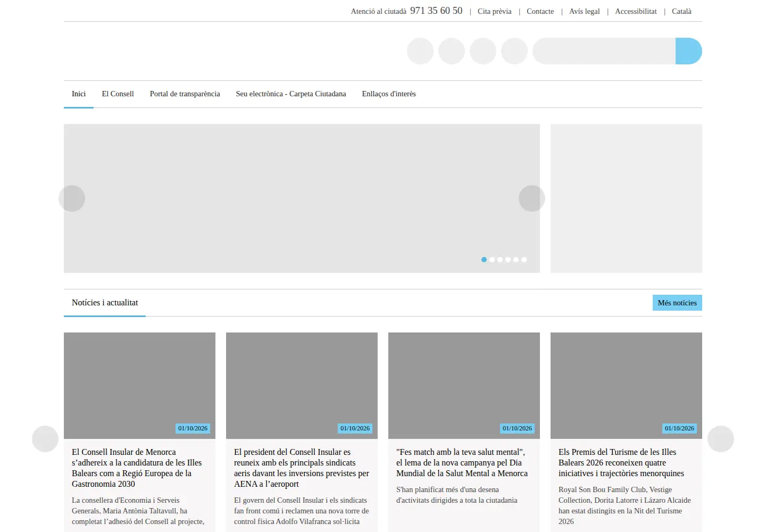Click the "Atenció al ciutadà" label

tap(378, 11)
